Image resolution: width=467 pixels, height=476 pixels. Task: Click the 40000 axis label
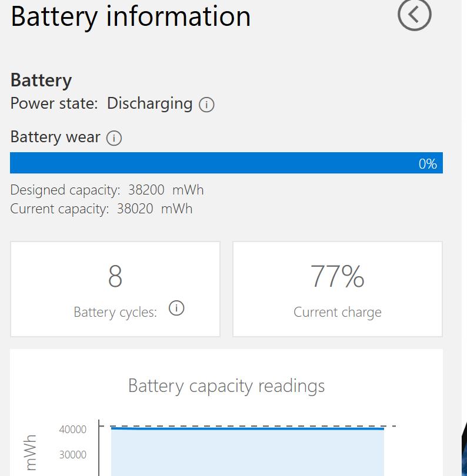[x=73, y=430]
